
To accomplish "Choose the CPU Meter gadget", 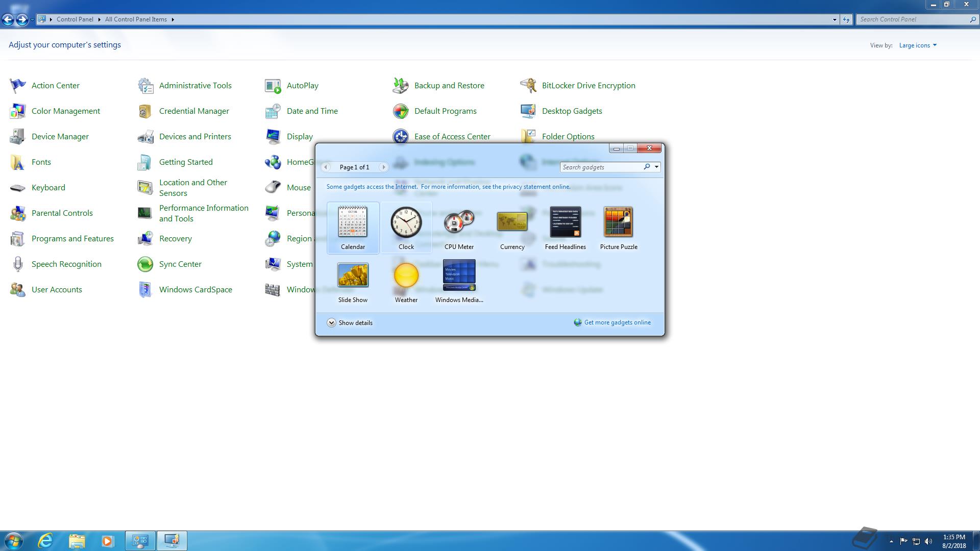I will (459, 228).
